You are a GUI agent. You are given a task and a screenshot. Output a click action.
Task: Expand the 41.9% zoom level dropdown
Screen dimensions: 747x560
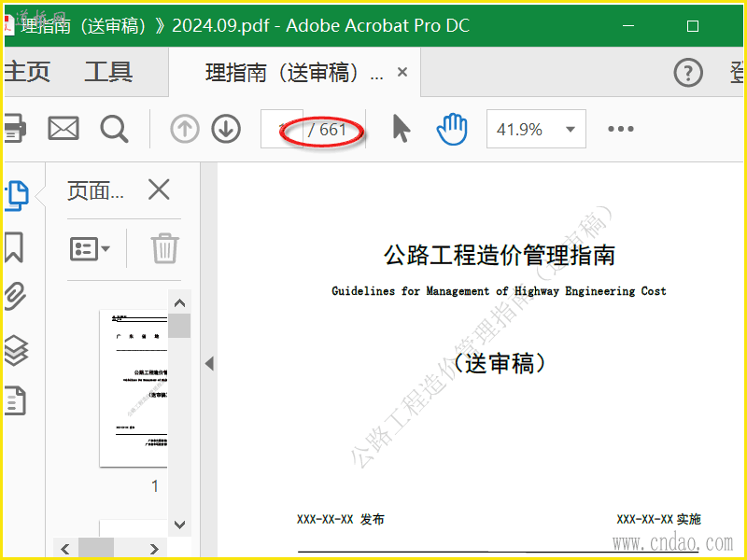pos(571,129)
